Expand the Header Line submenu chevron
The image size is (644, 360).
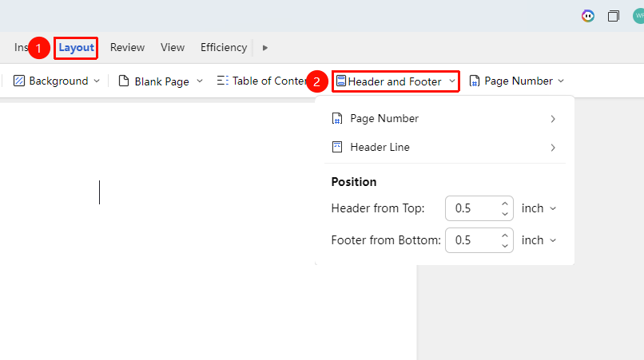tap(553, 148)
